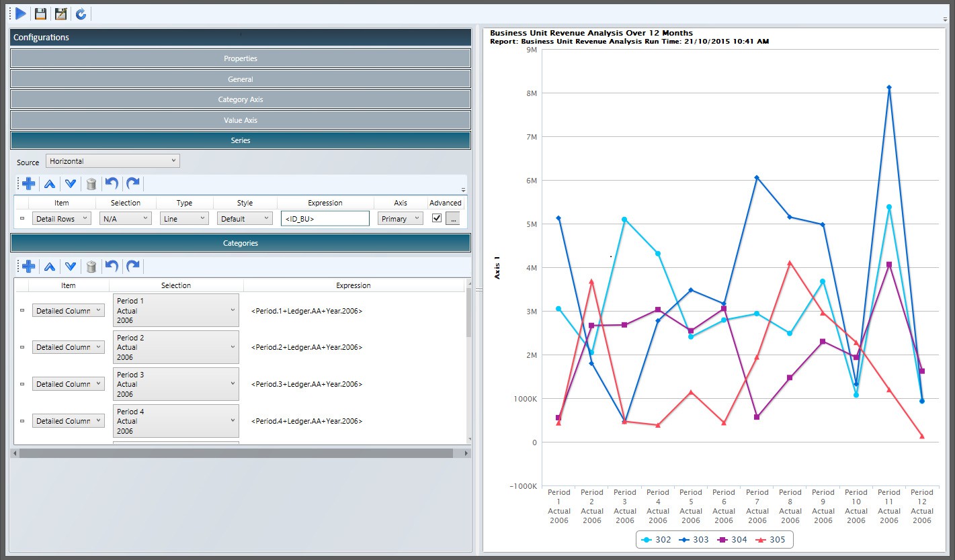Open the Source dropdown showing Horizontal

click(x=113, y=161)
